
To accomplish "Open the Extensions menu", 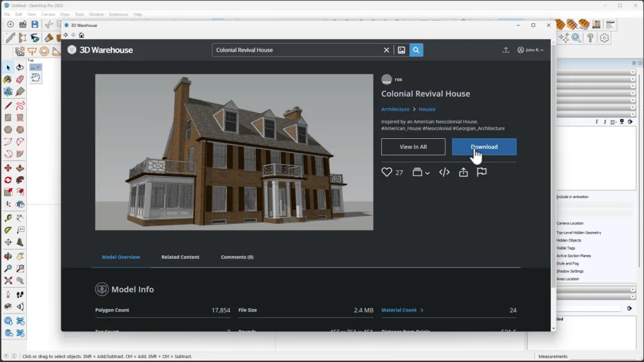I will point(118,14).
